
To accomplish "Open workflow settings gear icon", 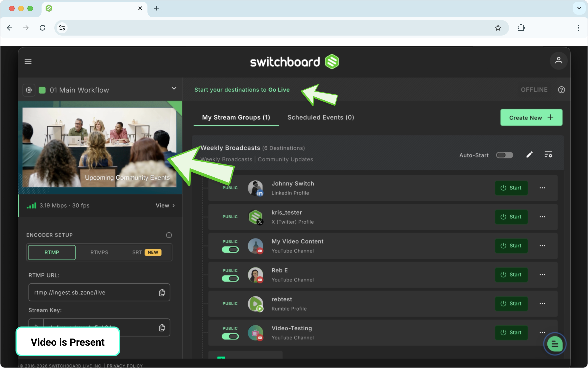I will pos(29,90).
